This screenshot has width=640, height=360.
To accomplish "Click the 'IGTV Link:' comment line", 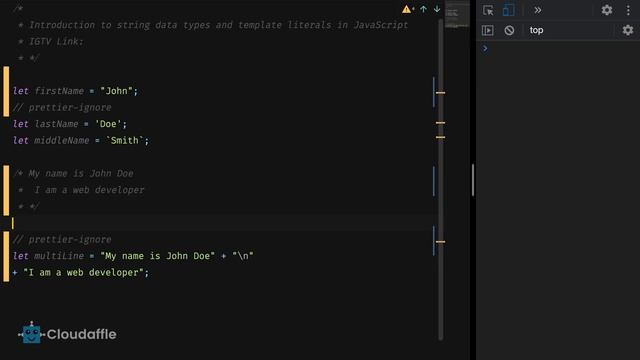I will (x=51, y=42).
